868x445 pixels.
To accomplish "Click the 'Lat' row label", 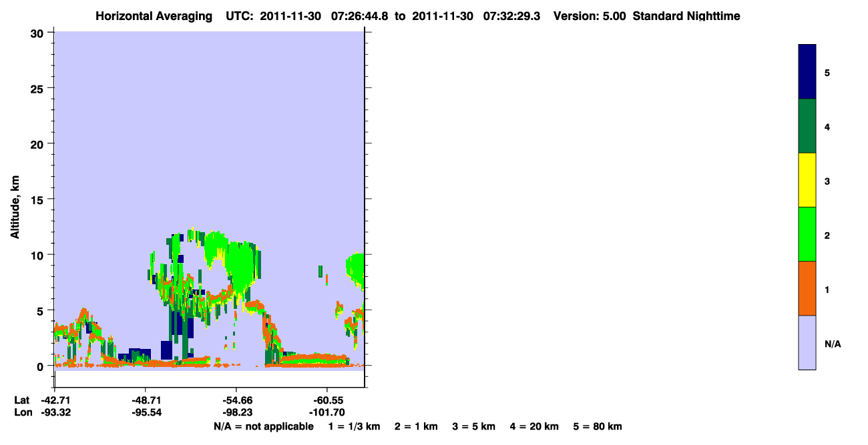I will click(21, 400).
